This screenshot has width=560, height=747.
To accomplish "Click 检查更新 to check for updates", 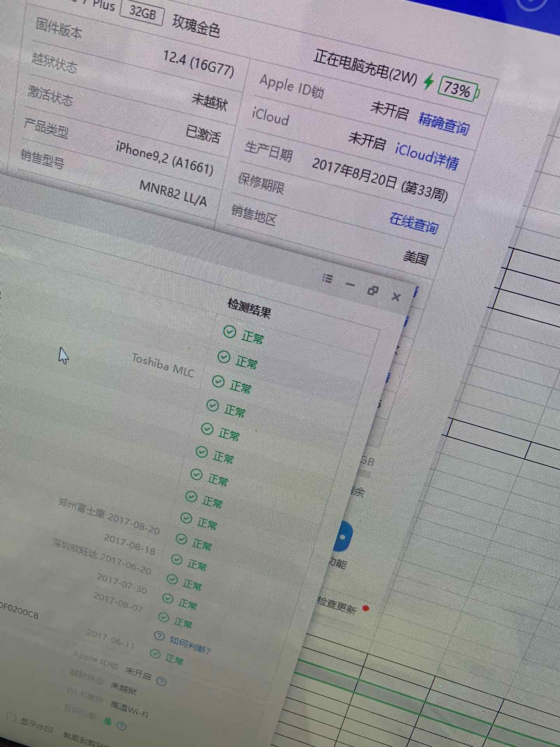I will point(337,605).
